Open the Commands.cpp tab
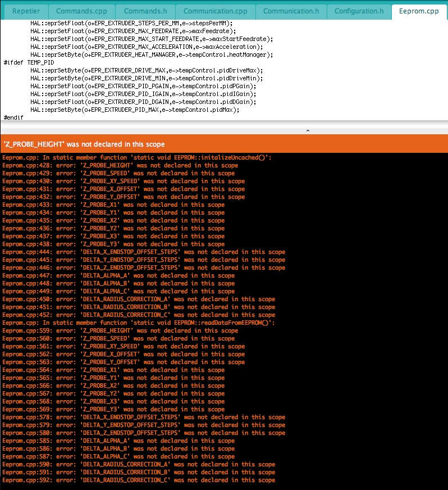Viewport: 448px width, 490px height. point(82,11)
